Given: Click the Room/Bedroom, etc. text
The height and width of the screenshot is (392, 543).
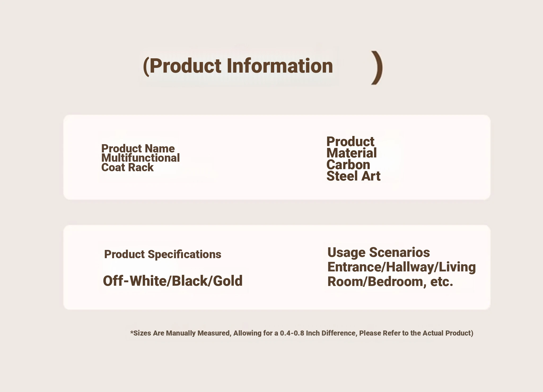Looking at the screenshot, I should point(390,281).
